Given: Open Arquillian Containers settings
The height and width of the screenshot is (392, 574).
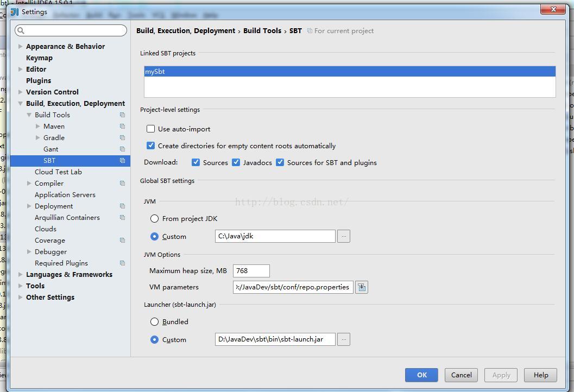Looking at the screenshot, I should tap(67, 217).
